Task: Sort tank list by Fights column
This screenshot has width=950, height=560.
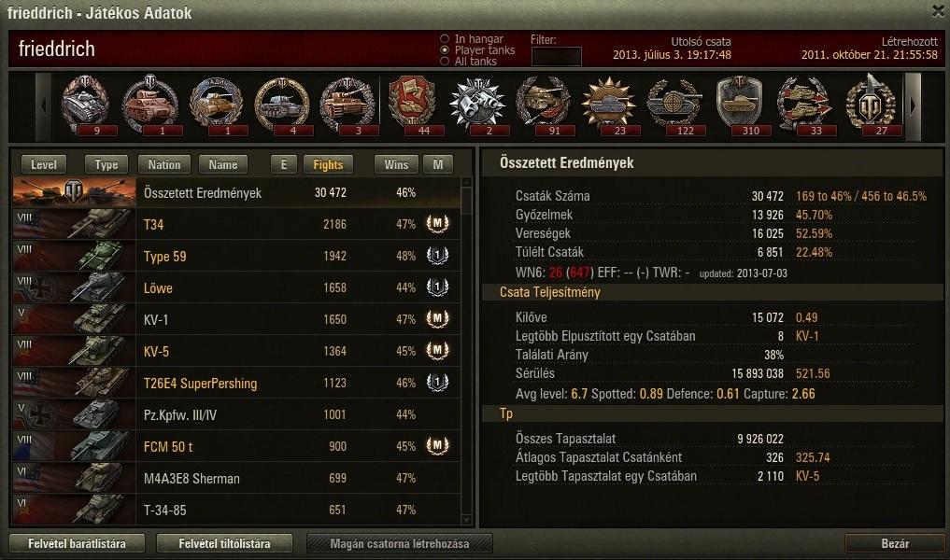Action: coord(328,164)
